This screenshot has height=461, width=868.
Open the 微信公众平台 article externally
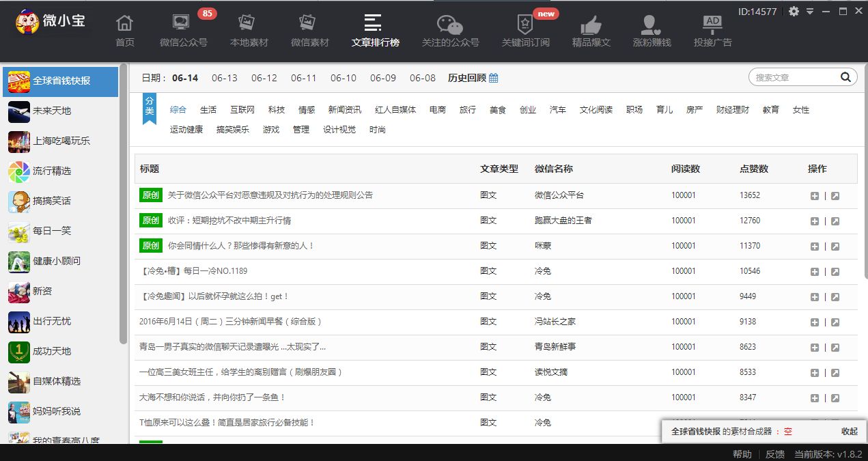[x=835, y=196]
